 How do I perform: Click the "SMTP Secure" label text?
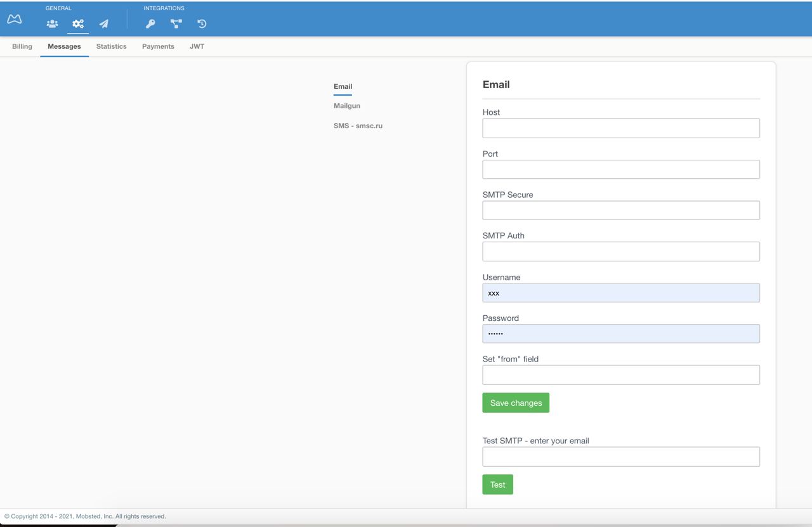(x=507, y=195)
